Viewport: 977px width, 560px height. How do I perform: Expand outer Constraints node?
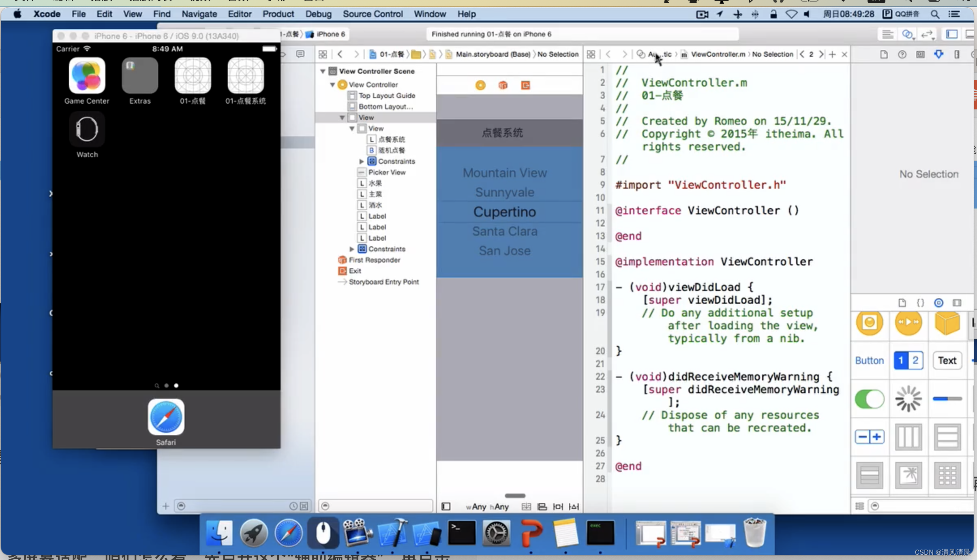[x=352, y=249]
